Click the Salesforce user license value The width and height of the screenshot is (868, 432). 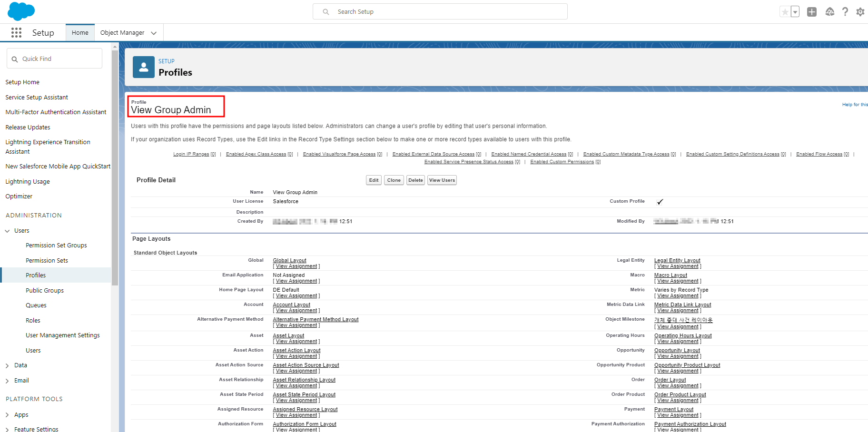286,201
